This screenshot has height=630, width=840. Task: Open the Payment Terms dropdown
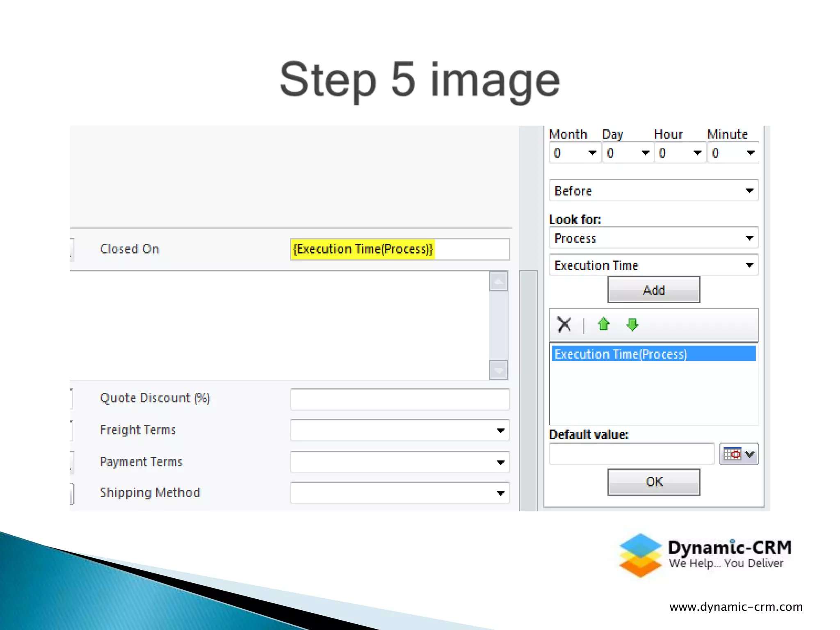(x=400, y=462)
